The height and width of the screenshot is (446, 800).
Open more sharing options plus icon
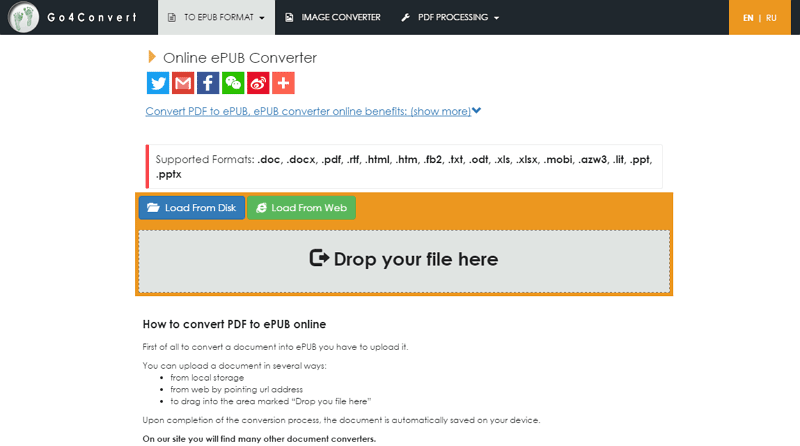coord(283,83)
